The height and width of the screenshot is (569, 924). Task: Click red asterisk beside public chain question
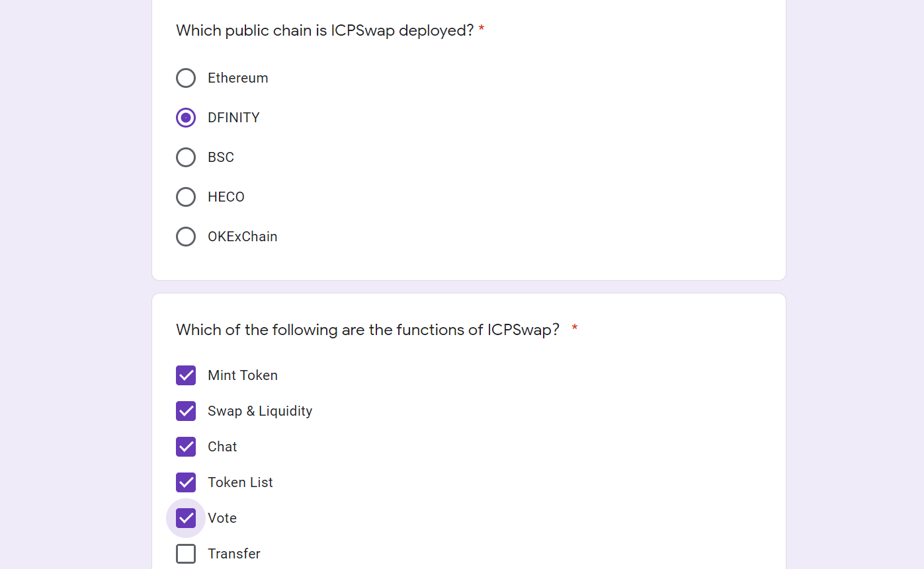pos(482,29)
